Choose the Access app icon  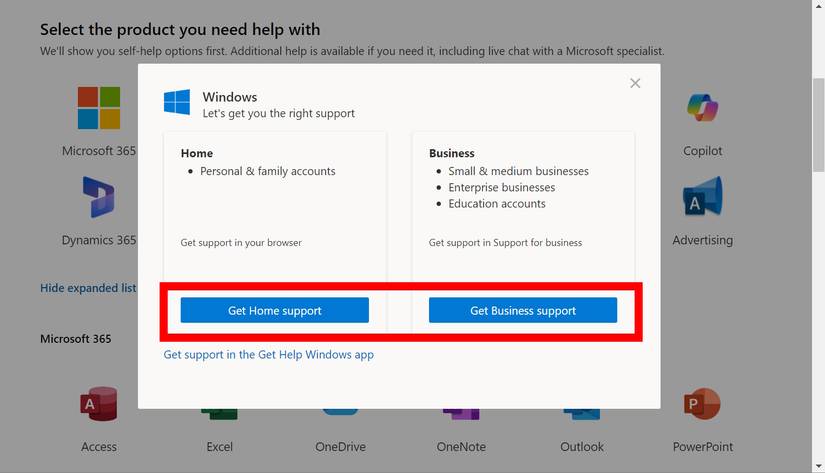pos(99,404)
